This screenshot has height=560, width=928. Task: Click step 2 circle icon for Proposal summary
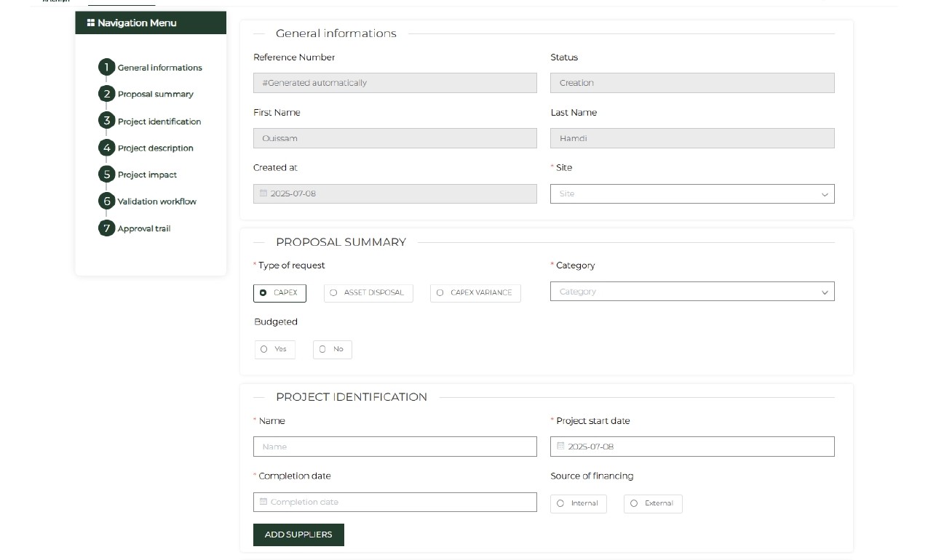click(106, 94)
